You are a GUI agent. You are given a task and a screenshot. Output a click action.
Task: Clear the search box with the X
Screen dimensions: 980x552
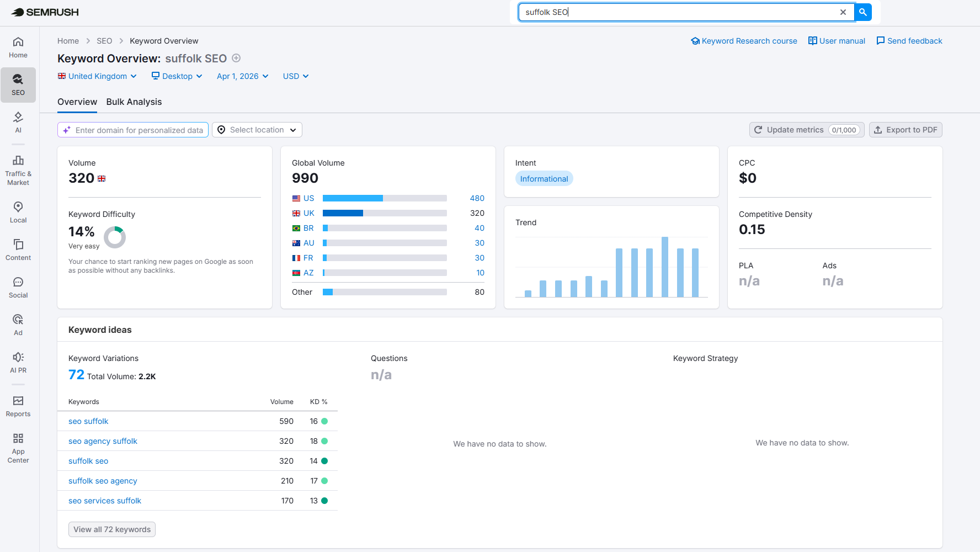[843, 12]
